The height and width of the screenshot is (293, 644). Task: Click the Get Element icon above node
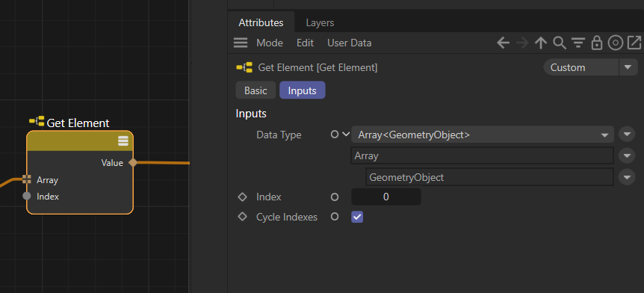coord(37,122)
